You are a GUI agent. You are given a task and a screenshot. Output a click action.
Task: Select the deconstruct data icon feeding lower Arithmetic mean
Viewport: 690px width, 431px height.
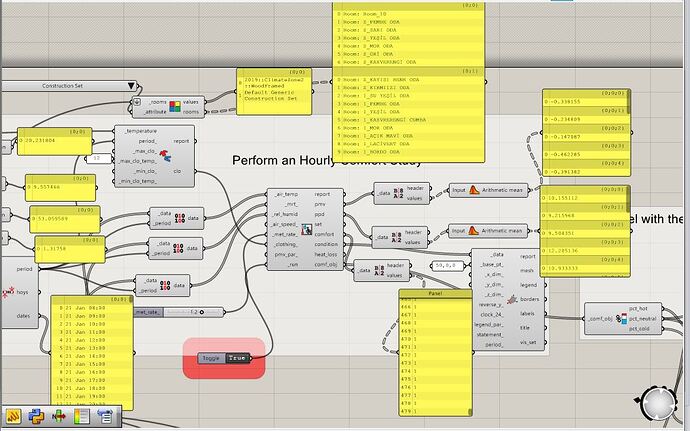click(x=396, y=237)
